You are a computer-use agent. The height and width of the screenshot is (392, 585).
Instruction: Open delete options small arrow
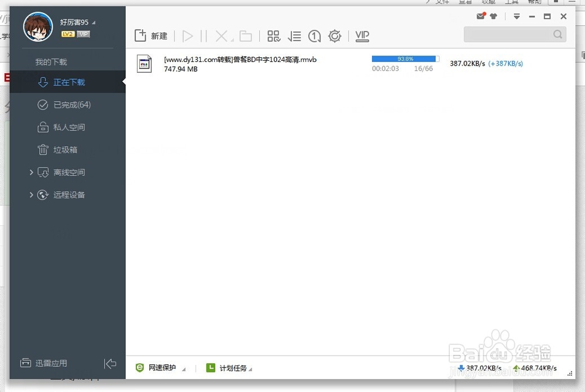pyautogui.click(x=232, y=40)
